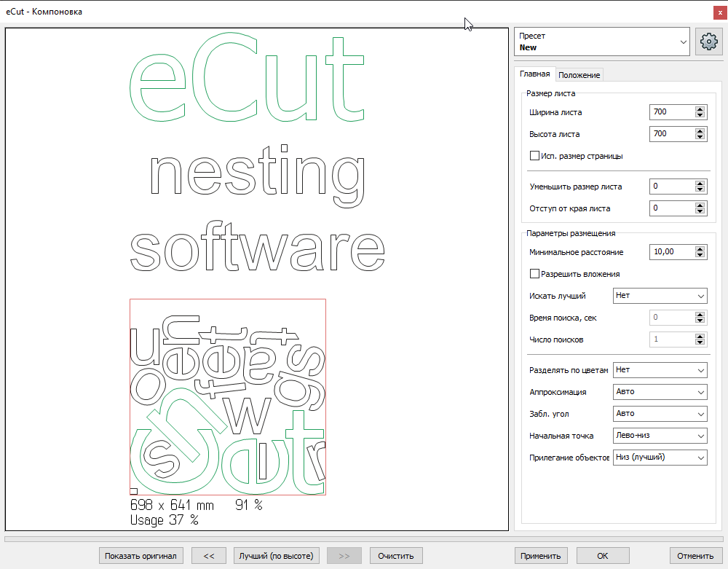
Task: Click the progress bar above the buttons
Action: tap(364, 539)
